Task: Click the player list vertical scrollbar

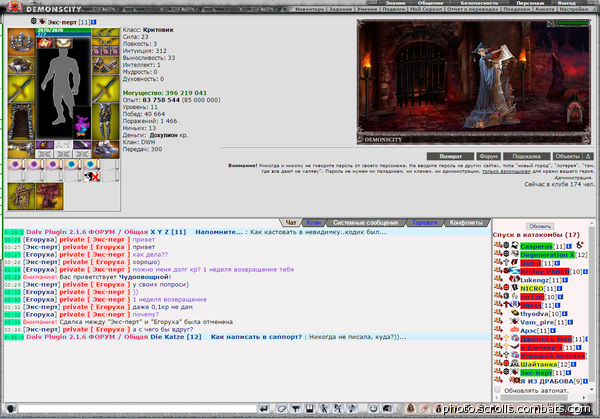Action: pyautogui.click(x=592, y=306)
